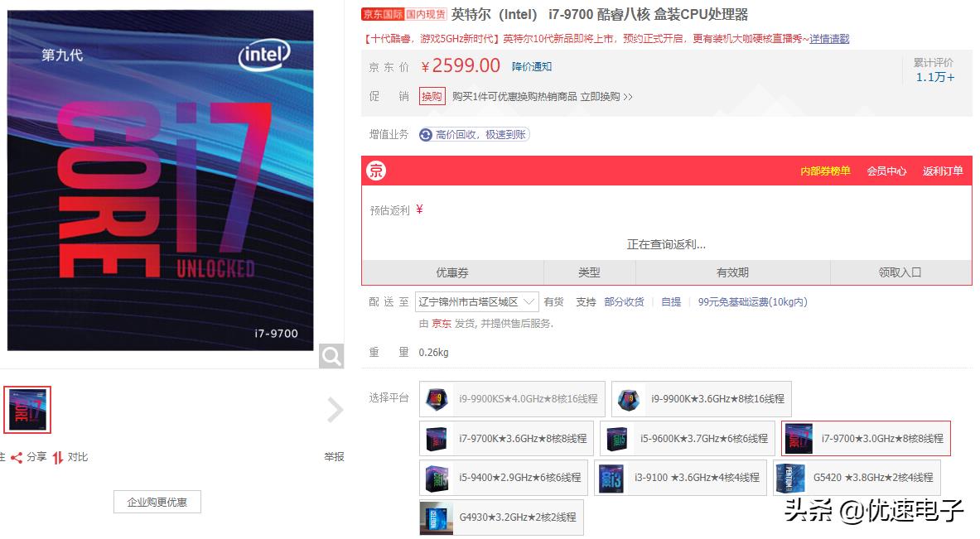
Task: Open 1.1万+ cumulative reviews count
Action: 935,78
